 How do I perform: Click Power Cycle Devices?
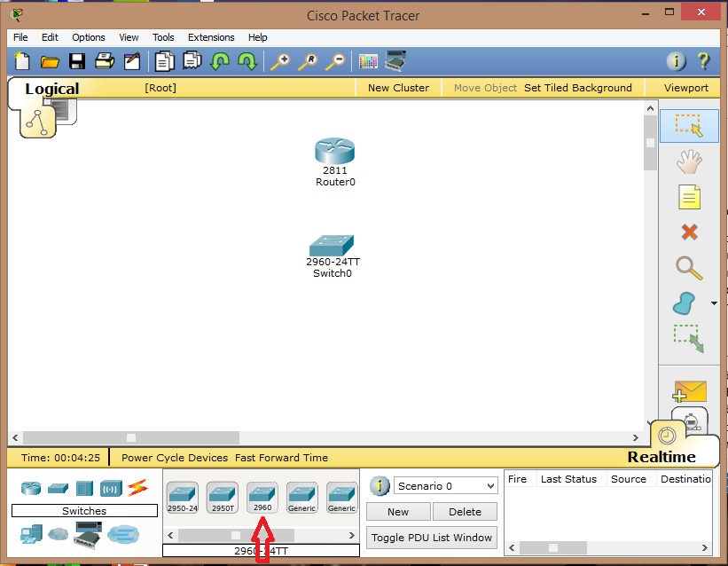[175, 458]
